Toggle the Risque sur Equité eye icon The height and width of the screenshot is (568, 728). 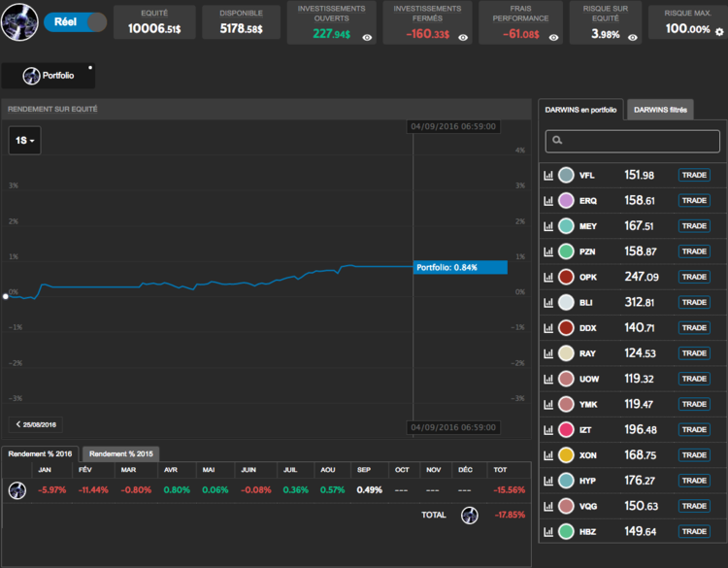pyautogui.click(x=633, y=36)
